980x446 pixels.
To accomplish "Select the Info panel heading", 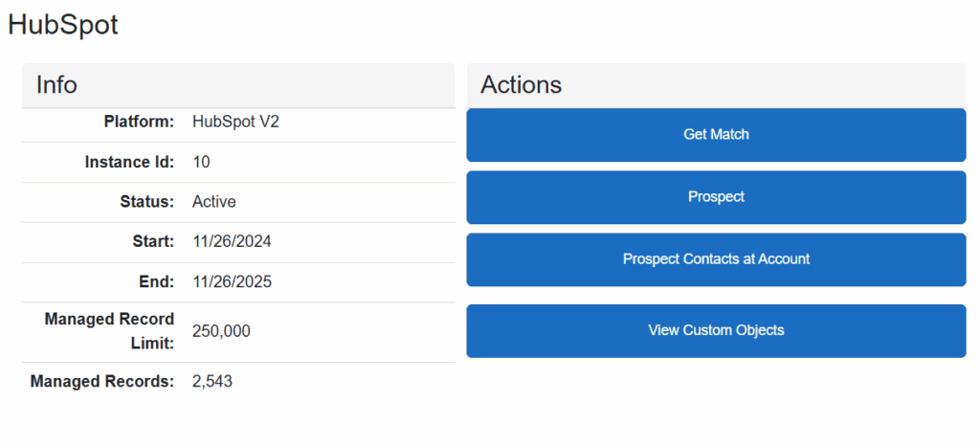I will 56,85.
